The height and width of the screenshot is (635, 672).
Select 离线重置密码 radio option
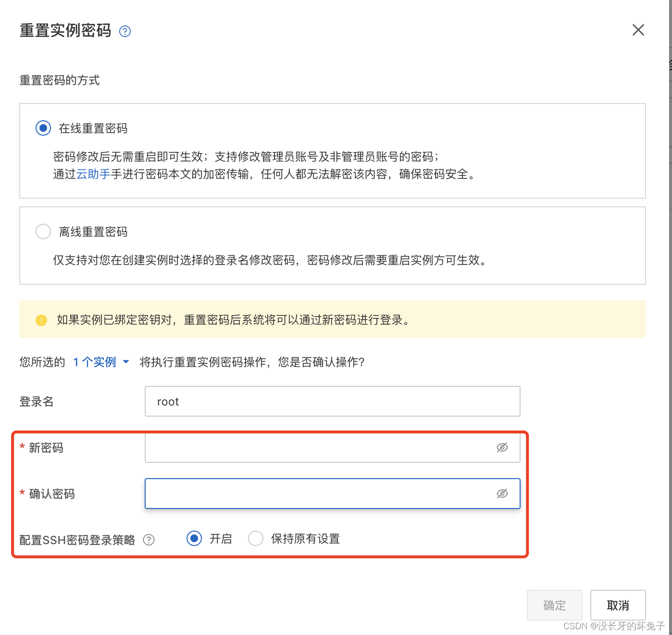tap(43, 231)
